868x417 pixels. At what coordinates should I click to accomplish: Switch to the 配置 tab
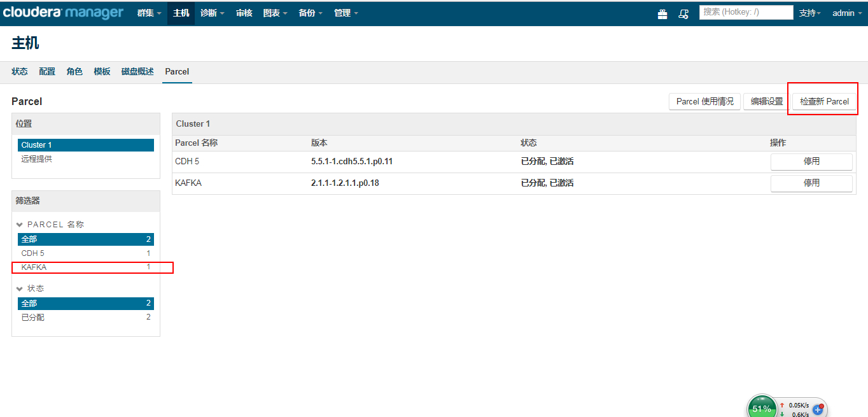coord(47,71)
